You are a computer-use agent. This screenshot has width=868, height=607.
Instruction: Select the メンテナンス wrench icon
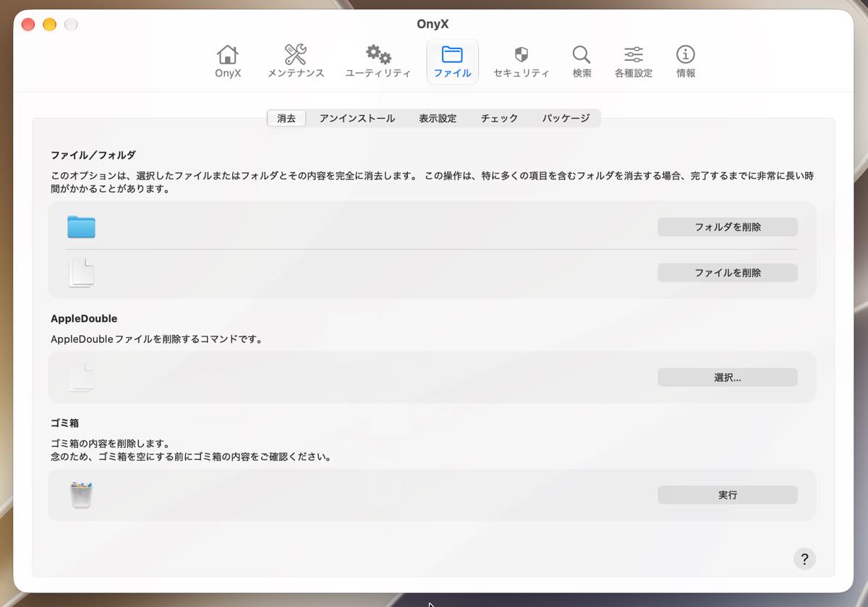[295, 54]
